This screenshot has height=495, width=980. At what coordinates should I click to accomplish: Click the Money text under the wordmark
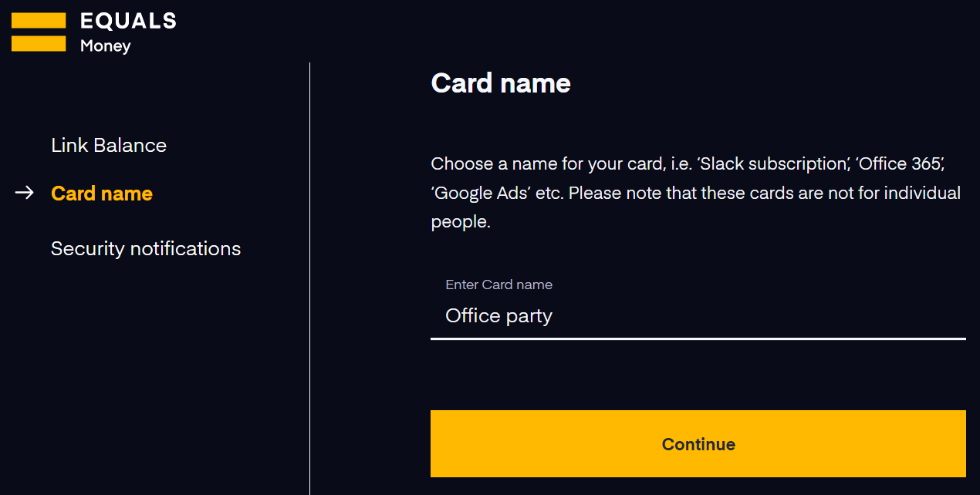(x=106, y=46)
